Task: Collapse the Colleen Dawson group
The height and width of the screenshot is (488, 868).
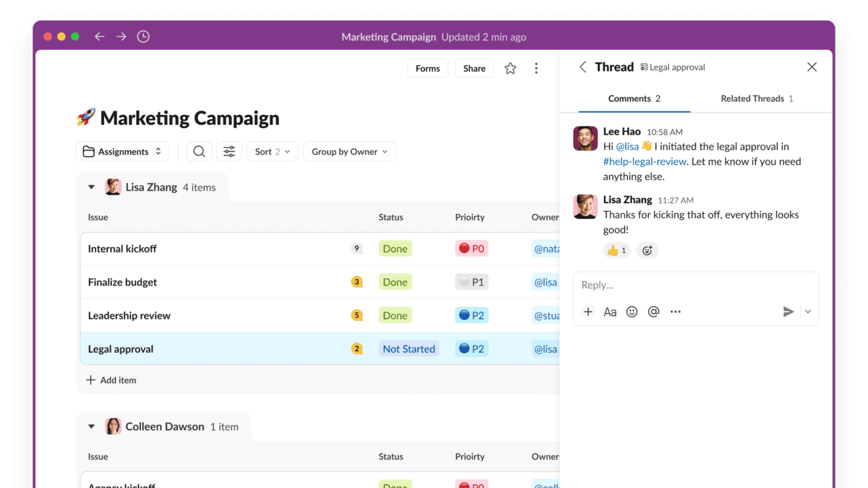Action: 91,427
